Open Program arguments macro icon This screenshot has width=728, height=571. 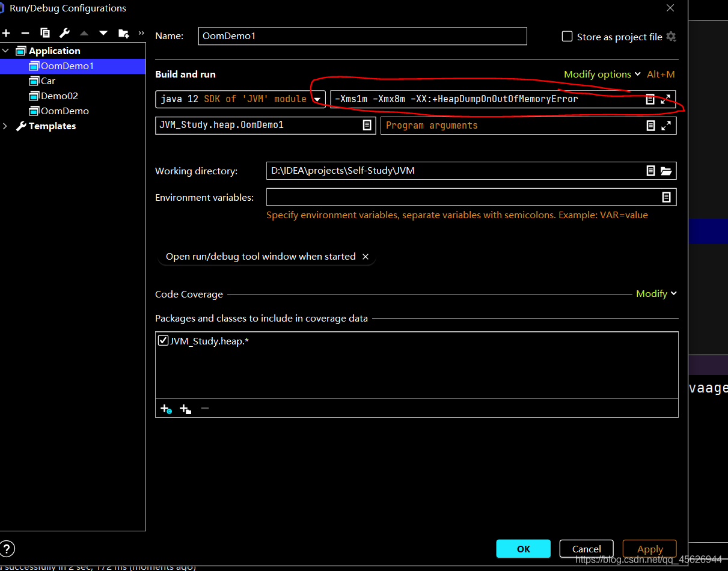[x=650, y=126]
